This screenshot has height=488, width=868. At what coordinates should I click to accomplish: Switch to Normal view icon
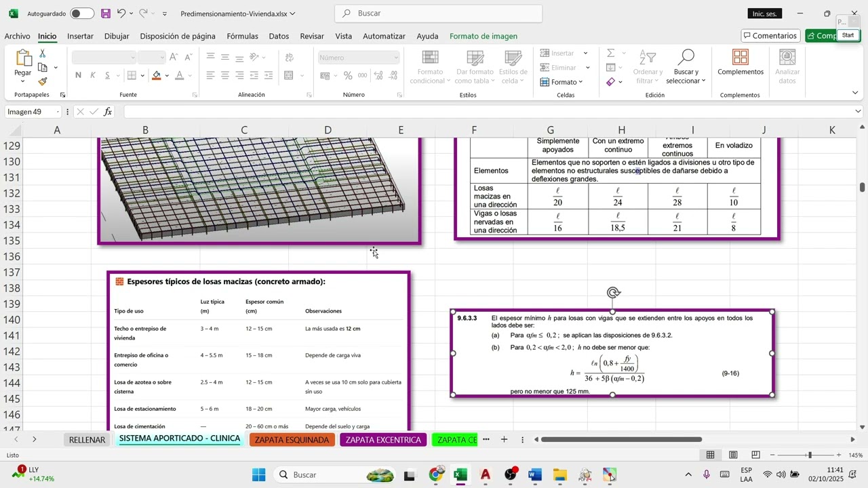pyautogui.click(x=710, y=455)
